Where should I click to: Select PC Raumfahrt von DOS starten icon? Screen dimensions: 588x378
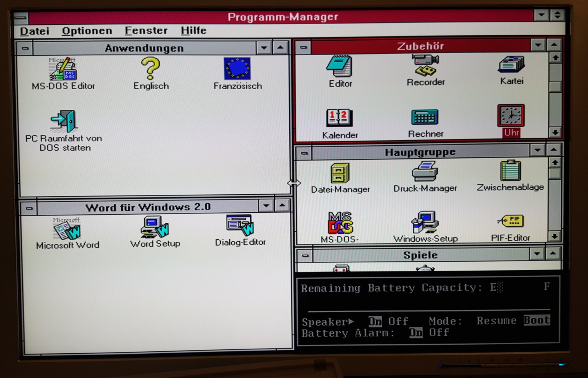pyautogui.click(x=64, y=121)
